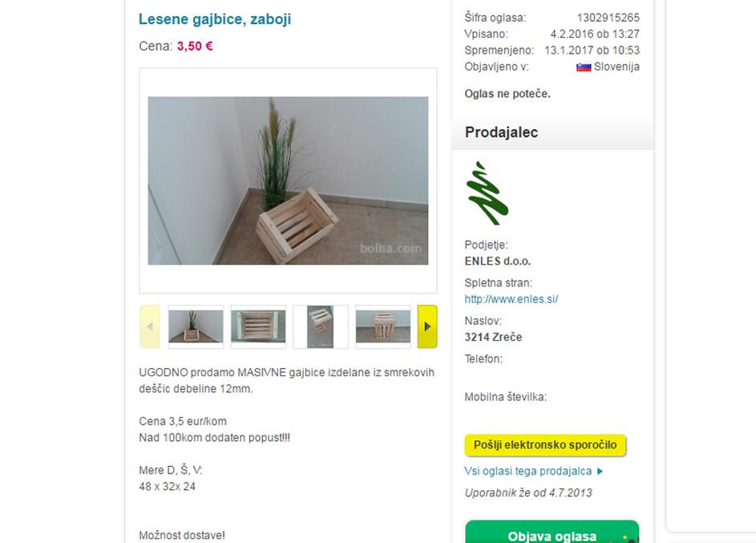The height and width of the screenshot is (543, 756).
Task: Click the 3,50 € price value
Action: [195, 47]
